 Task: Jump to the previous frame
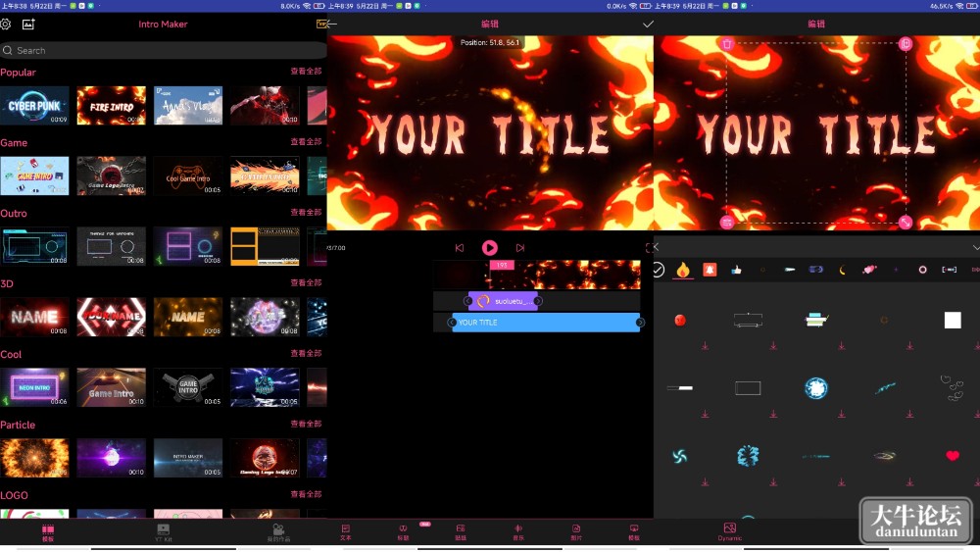pos(460,248)
